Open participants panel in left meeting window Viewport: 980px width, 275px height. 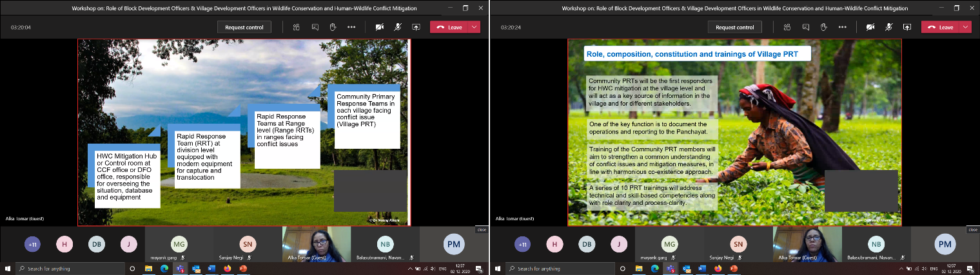296,27
